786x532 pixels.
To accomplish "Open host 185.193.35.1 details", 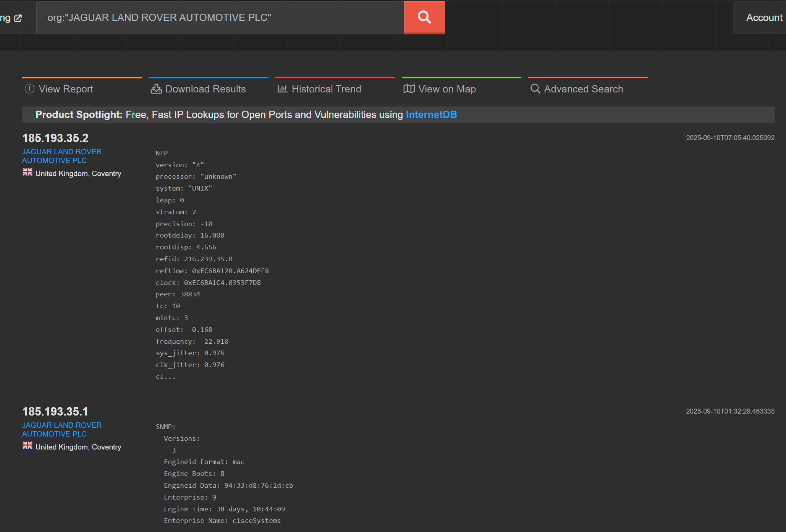I will click(x=55, y=411).
